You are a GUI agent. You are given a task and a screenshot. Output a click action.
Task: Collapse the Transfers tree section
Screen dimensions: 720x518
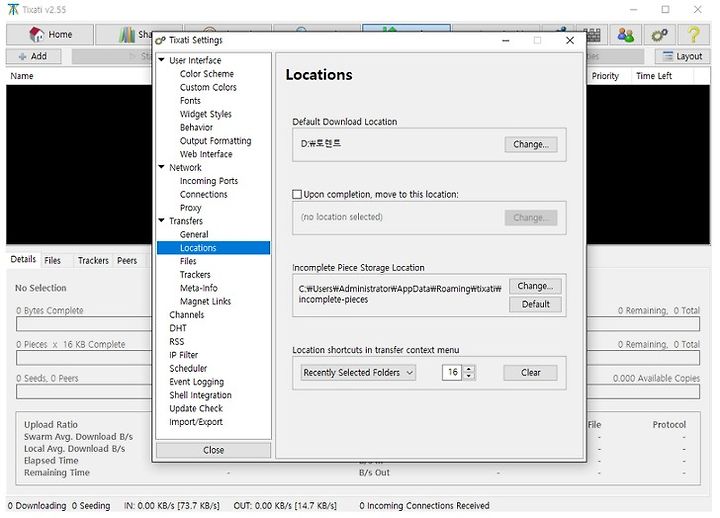click(162, 220)
